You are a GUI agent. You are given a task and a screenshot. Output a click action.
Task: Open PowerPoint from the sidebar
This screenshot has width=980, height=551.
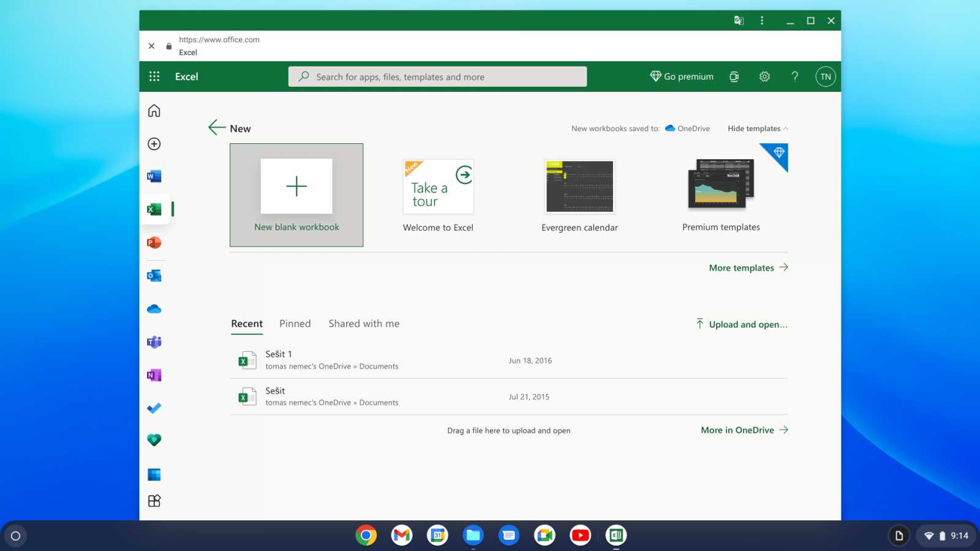tap(154, 242)
